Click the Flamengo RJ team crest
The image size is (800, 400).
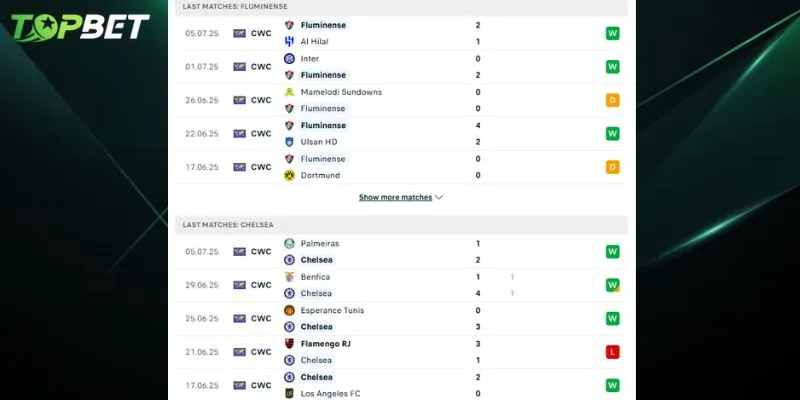[289, 344]
